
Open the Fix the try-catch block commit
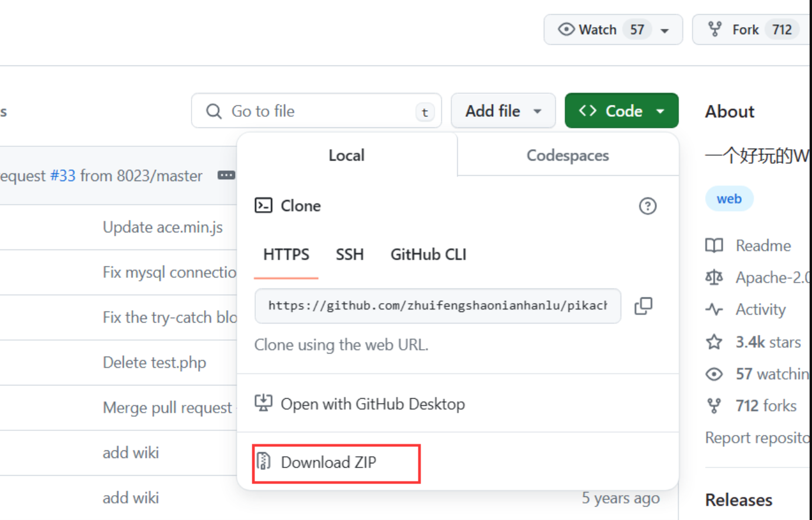pyautogui.click(x=169, y=317)
